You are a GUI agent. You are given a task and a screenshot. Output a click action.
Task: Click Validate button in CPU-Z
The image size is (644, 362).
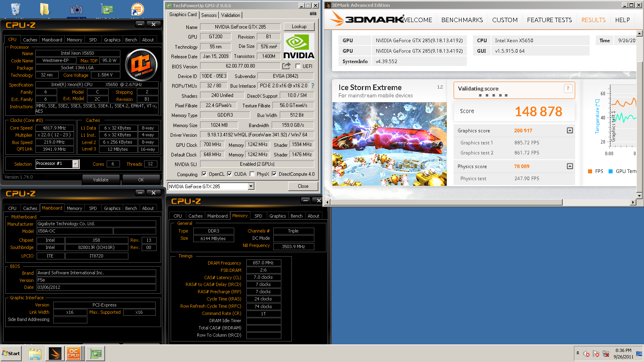101,180
